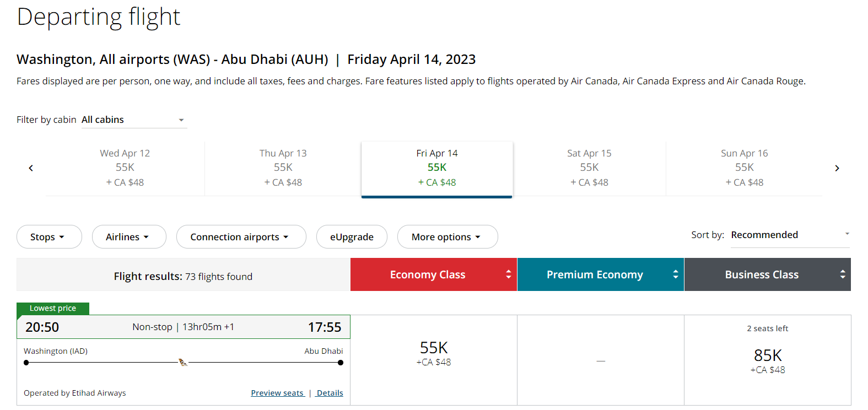Viewport: 868px width, 410px height.
Task: Select the Sat Apr 15 date tab
Action: click(589, 168)
